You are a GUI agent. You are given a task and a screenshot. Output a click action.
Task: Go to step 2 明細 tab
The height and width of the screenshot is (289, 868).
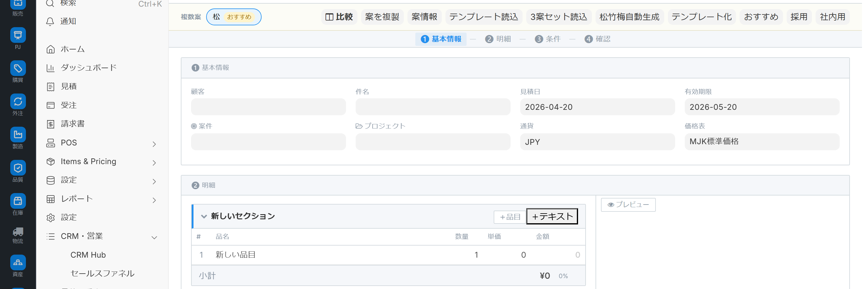(x=498, y=39)
